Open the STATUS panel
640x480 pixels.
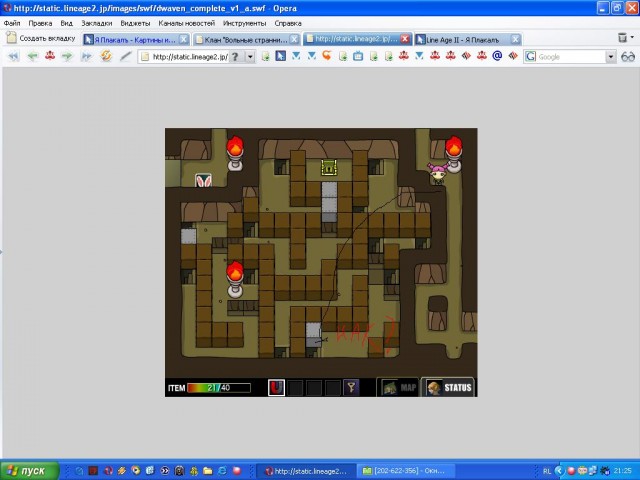coord(448,387)
